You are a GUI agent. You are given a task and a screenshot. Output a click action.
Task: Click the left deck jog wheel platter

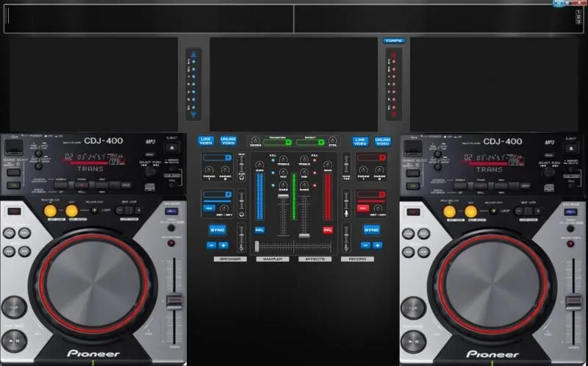(x=94, y=284)
